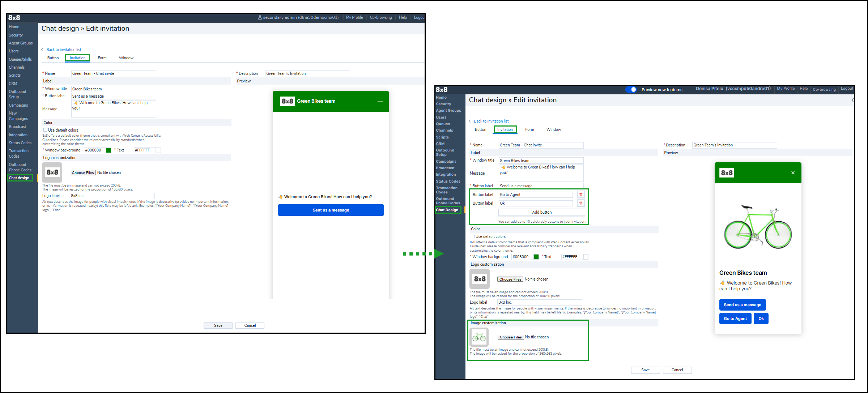Click the Green Team - Chat invite name field
This screenshot has height=393, width=868.
tap(113, 74)
